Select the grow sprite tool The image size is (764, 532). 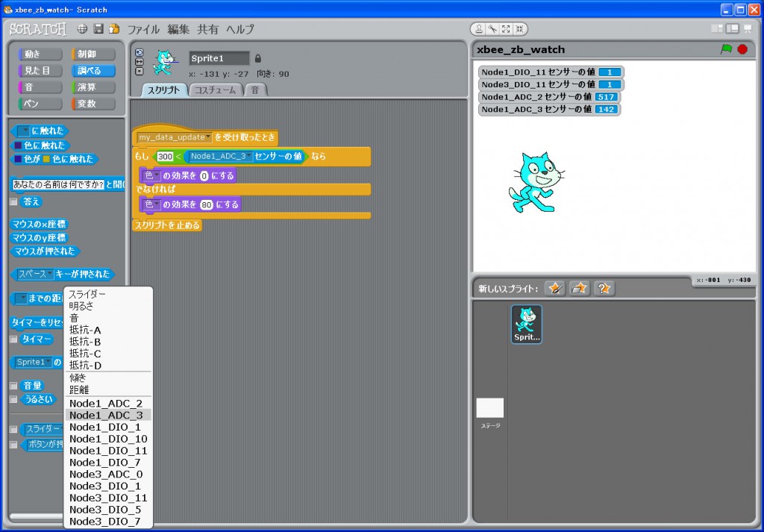(507, 29)
